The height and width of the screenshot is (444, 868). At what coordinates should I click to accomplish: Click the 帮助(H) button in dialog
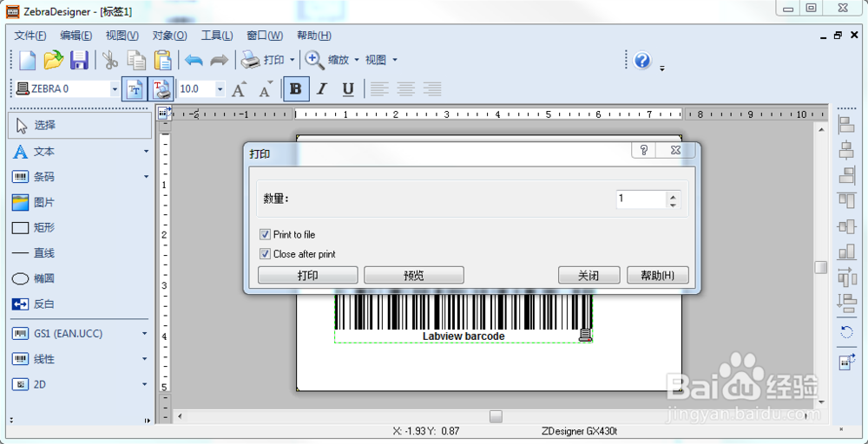click(x=658, y=276)
